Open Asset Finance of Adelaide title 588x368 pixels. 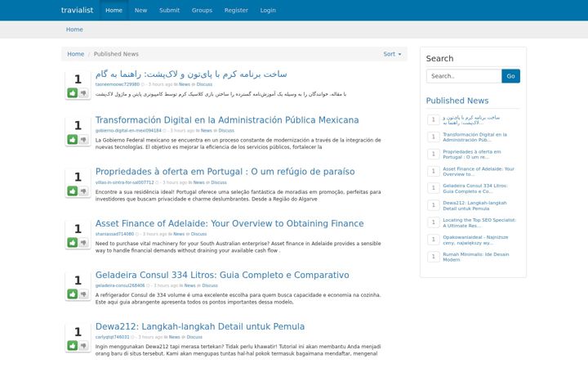(x=229, y=223)
